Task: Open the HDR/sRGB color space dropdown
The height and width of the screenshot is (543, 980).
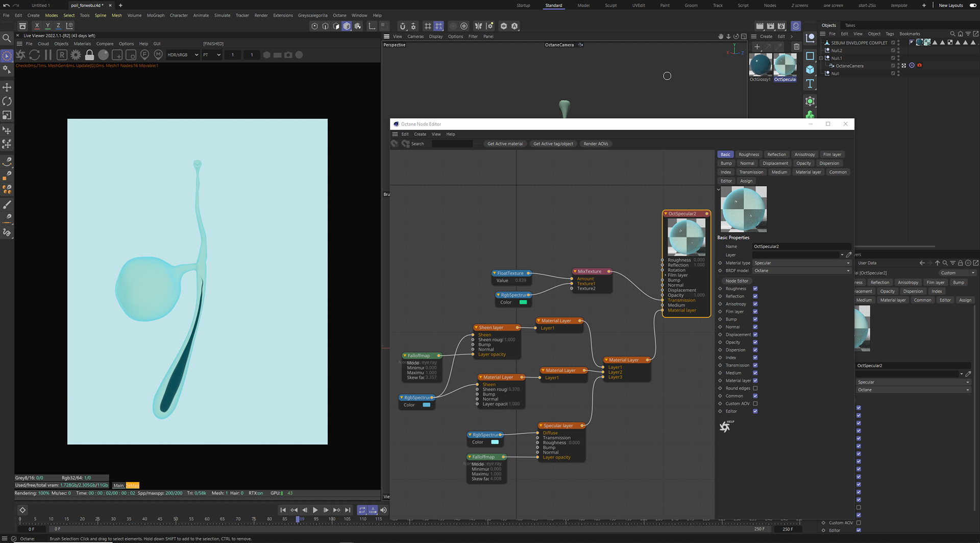Action: pyautogui.click(x=182, y=55)
